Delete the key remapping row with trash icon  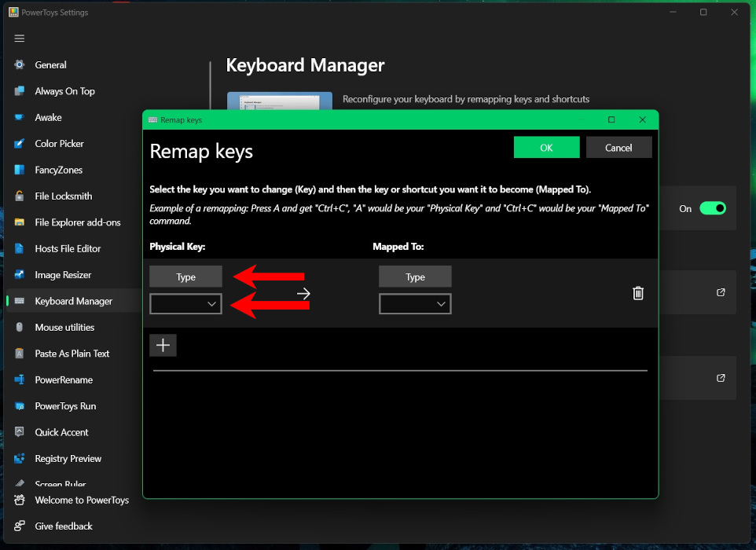[x=637, y=292]
